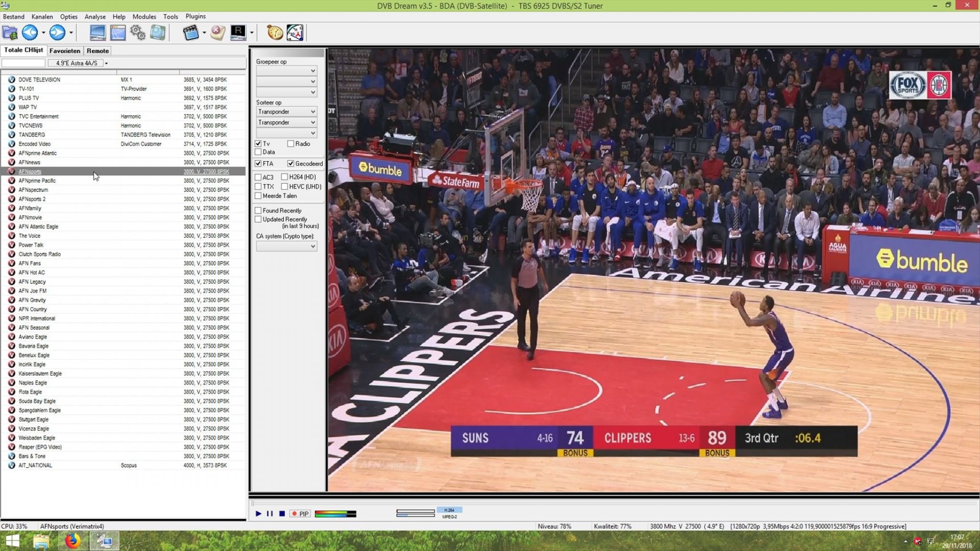Disable the Gecodeerd checkbox
Image resolution: width=980 pixels, height=551 pixels.
tap(291, 163)
